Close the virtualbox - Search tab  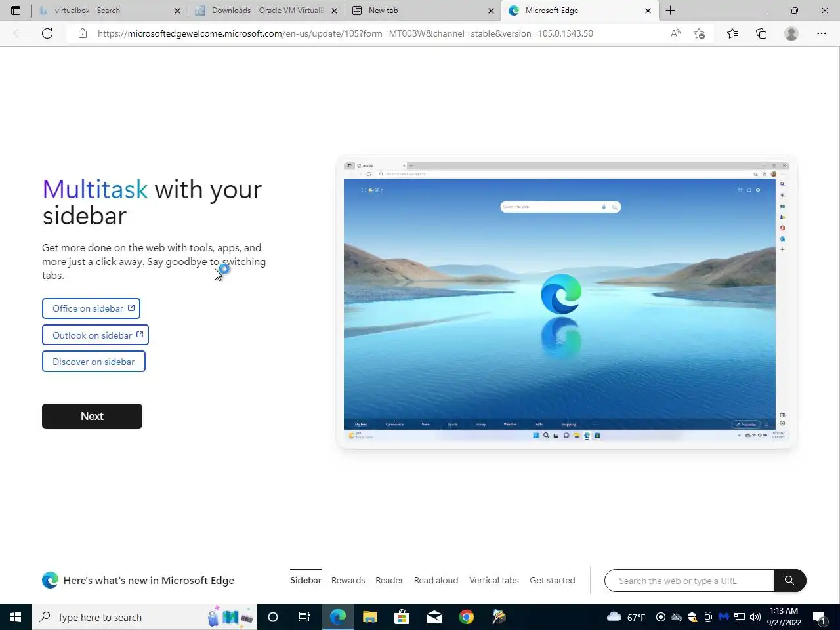pos(177,10)
